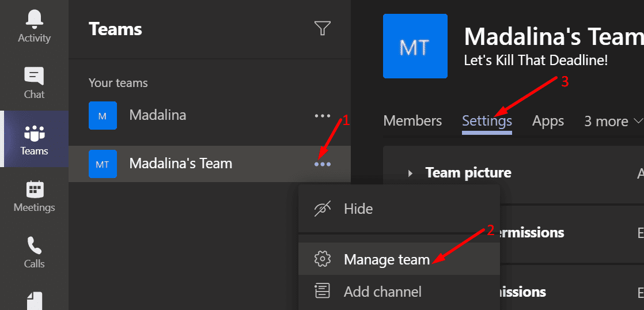Open the Files icon below Calls
The height and width of the screenshot is (310, 644).
coord(34,301)
